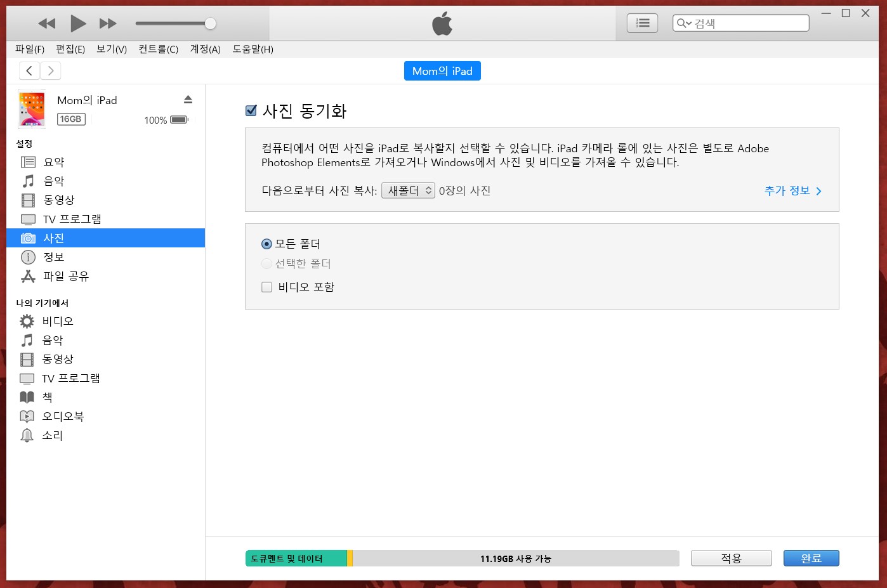The height and width of the screenshot is (588, 887).
Task: Click music note icon under 나의 기기에서
Action: [27, 340]
